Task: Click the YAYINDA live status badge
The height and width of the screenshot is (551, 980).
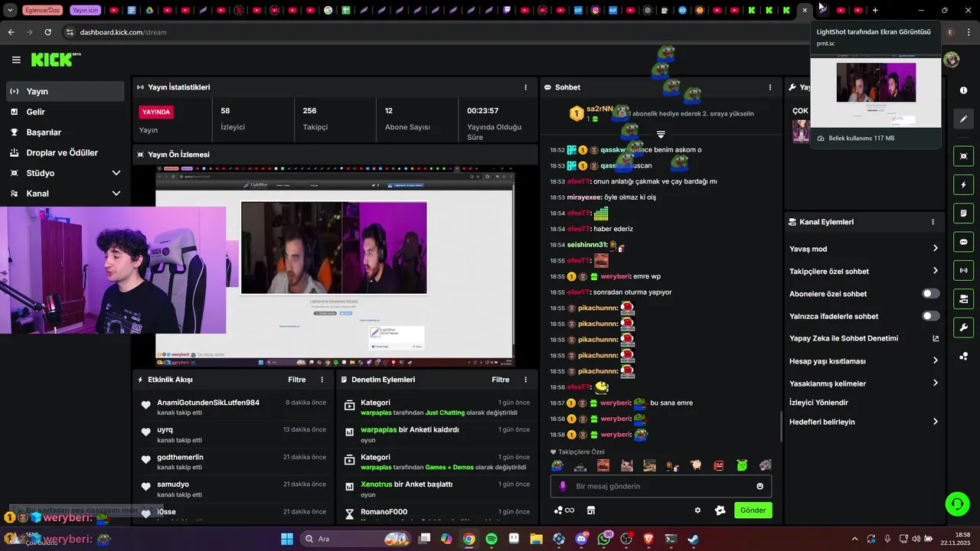Action: (156, 112)
